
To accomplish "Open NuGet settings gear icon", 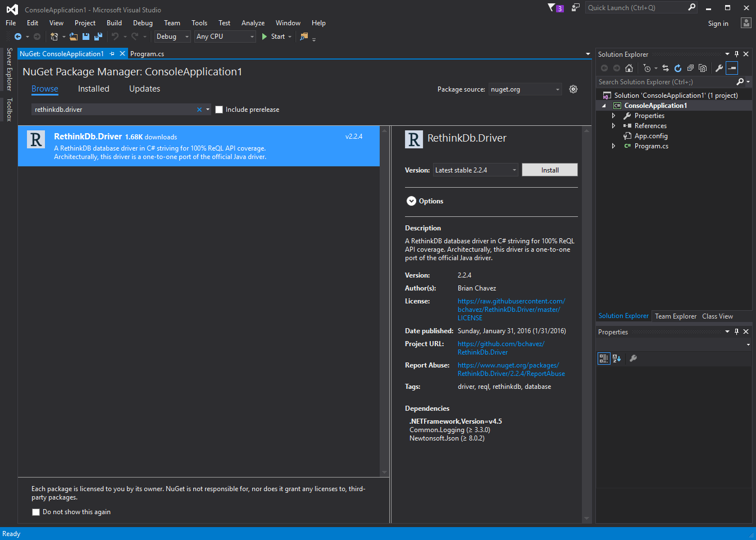I will pos(573,89).
